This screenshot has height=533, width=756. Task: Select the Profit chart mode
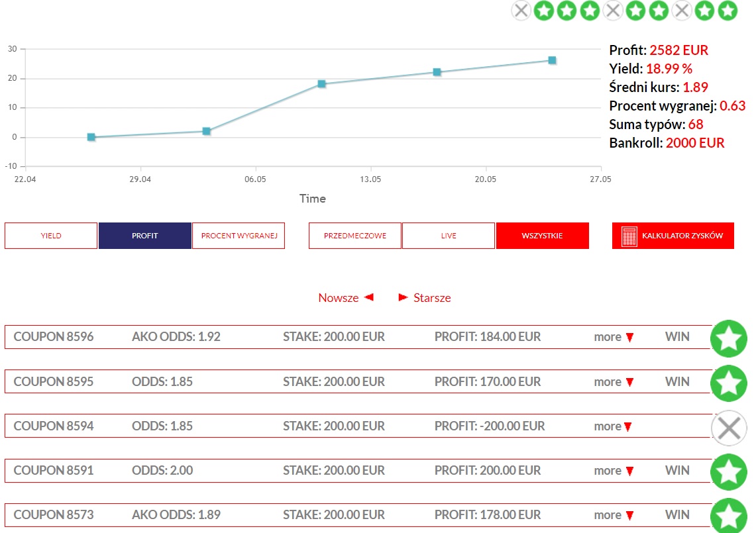(144, 236)
